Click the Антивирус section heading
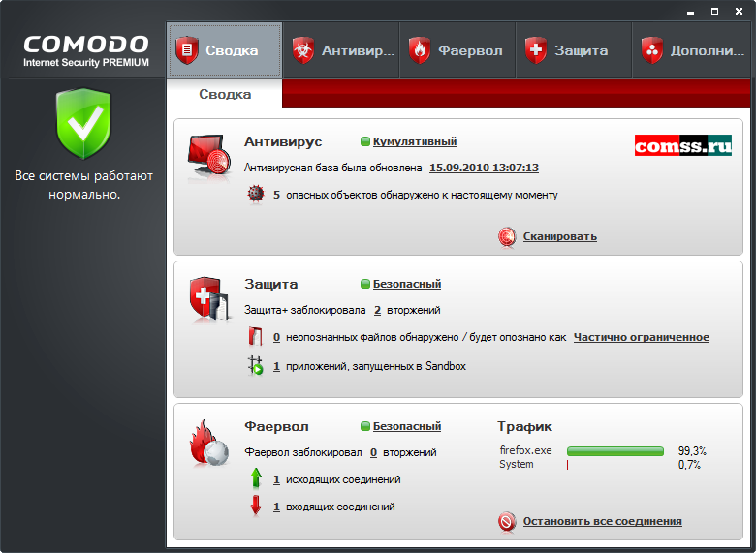Viewport: 756px width, 553px height. point(283,141)
